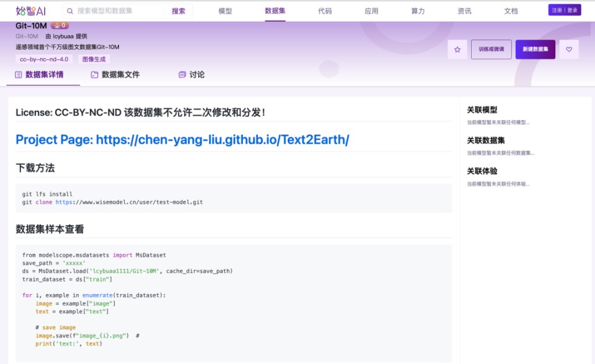
Task: Click the cc-by-nc-nd-4.0 license tag
Action: coord(44,59)
